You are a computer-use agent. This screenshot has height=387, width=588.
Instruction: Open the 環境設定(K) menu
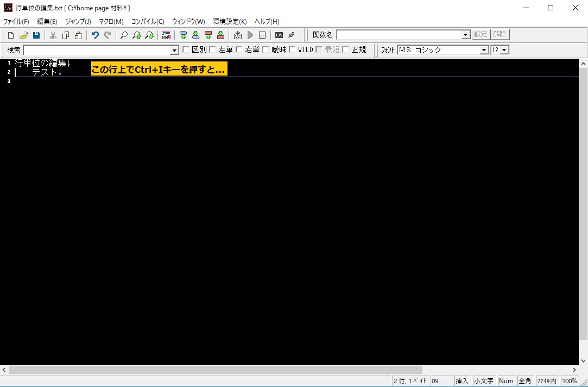(x=230, y=21)
